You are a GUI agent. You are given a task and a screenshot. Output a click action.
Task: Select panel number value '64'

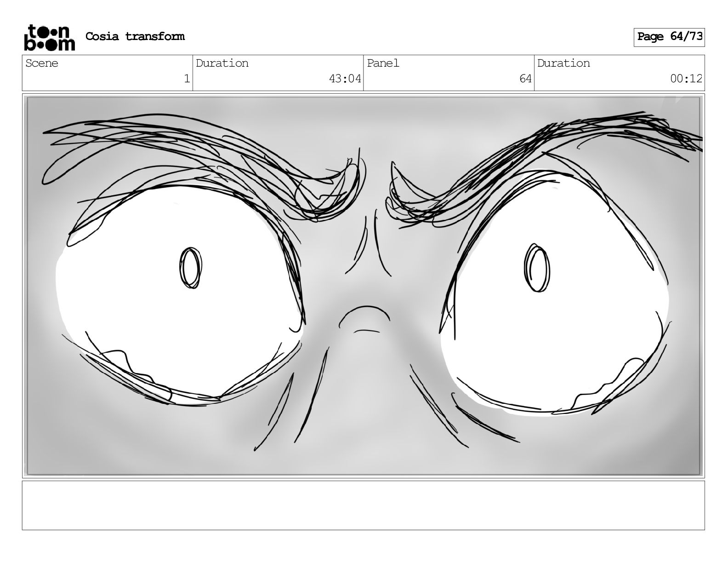(x=525, y=79)
